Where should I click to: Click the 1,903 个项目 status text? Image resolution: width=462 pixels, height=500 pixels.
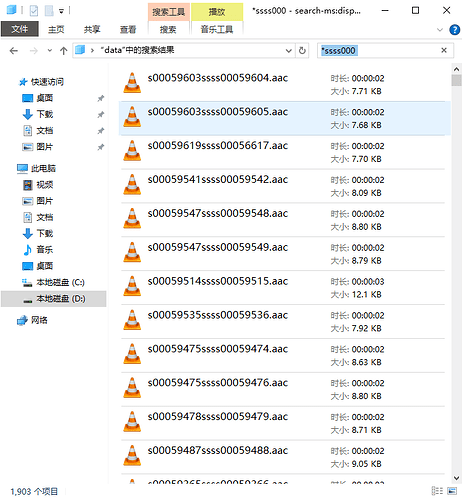coord(34,491)
